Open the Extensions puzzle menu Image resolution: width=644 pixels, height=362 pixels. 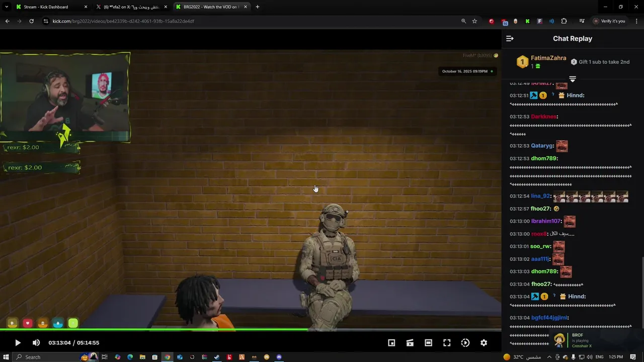564,21
